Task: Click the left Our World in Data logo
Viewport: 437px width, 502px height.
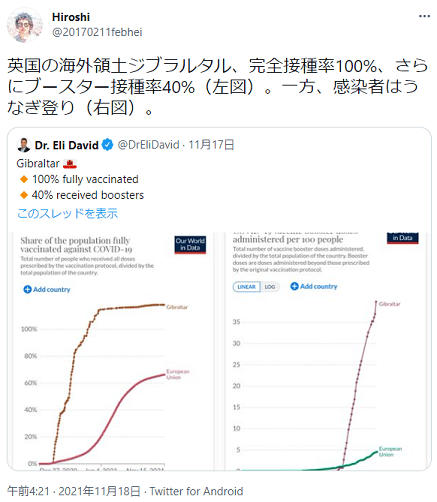Action: 190,245
